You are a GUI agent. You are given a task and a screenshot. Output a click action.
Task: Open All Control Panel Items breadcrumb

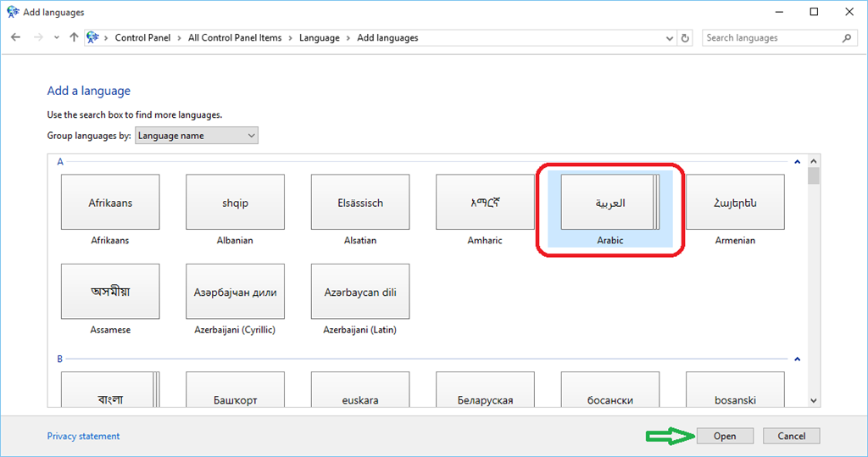[235, 37]
